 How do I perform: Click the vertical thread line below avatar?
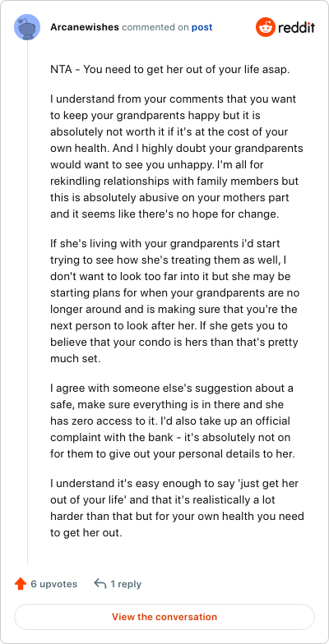(28, 302)
